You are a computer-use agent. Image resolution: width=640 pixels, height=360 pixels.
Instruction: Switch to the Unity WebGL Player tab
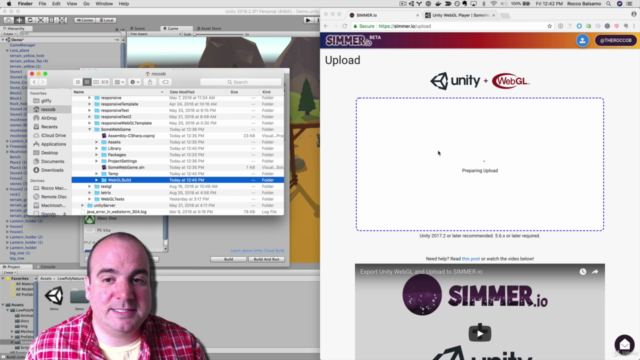pos(459,15)
